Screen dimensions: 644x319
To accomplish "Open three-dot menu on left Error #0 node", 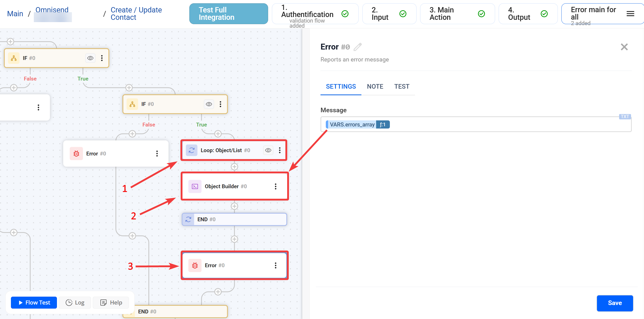I will pyautogui.click(x=157, y=154).
